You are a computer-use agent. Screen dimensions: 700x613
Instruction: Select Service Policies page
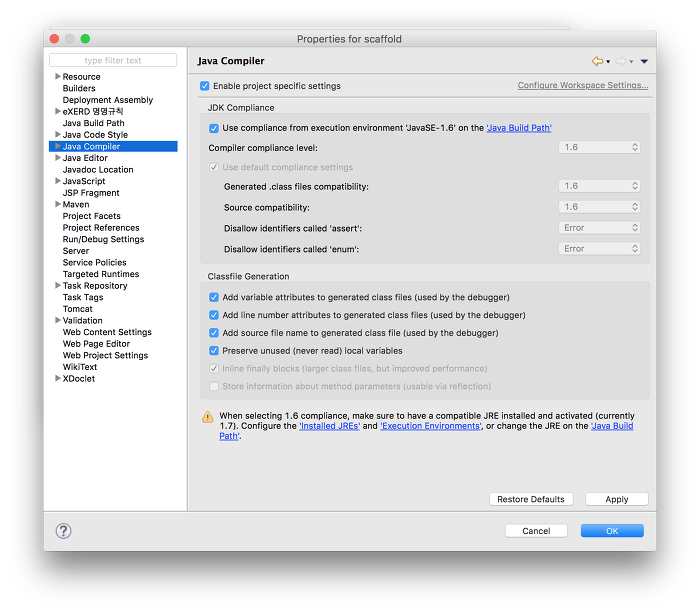tap(94, 263)
